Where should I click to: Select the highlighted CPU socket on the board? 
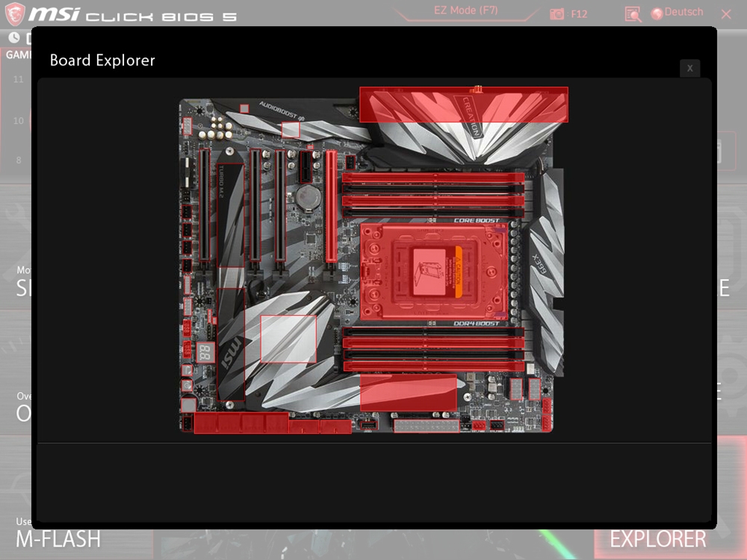tap(433, 272)
